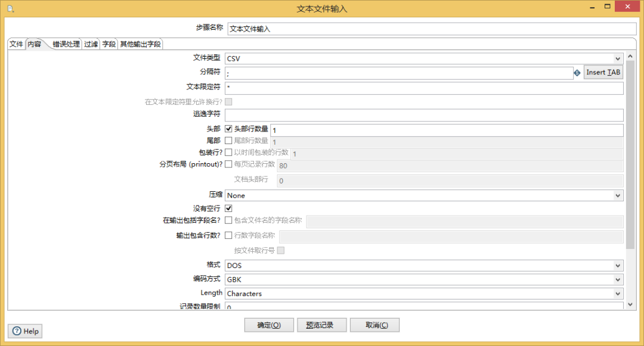Click the variable icon beside the separator field
Viewport: 644px width, 346px height.
(x=577, y=73)
